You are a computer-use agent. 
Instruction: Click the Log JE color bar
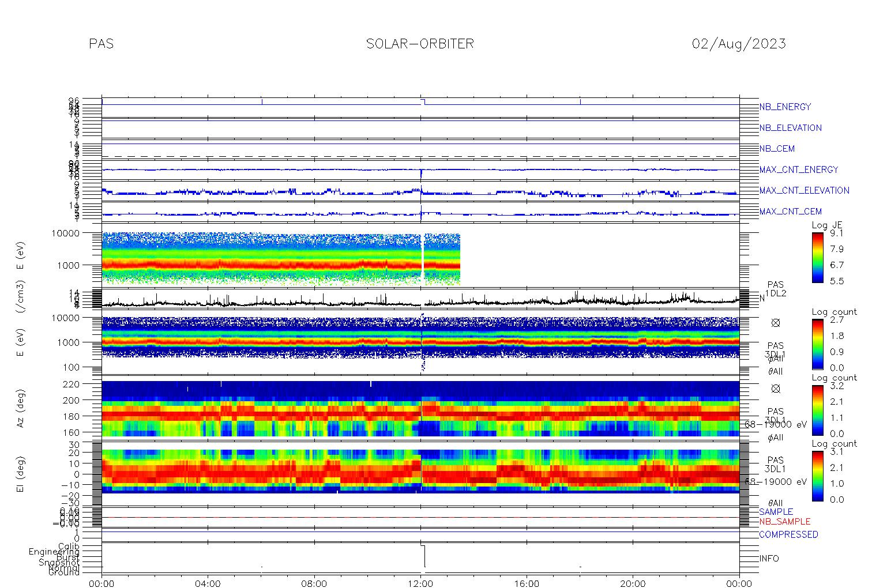[818, 257]
